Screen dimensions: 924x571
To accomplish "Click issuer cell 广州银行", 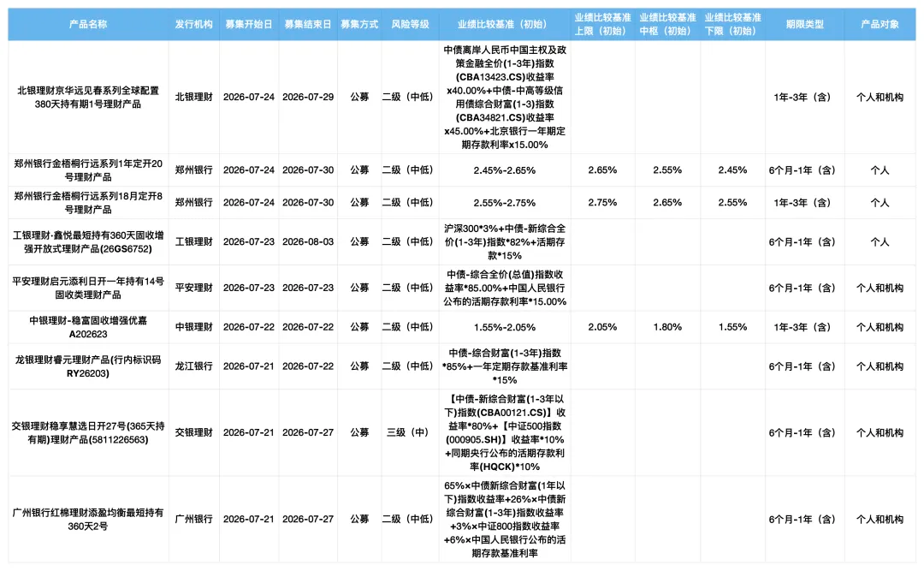I will 194,519.
